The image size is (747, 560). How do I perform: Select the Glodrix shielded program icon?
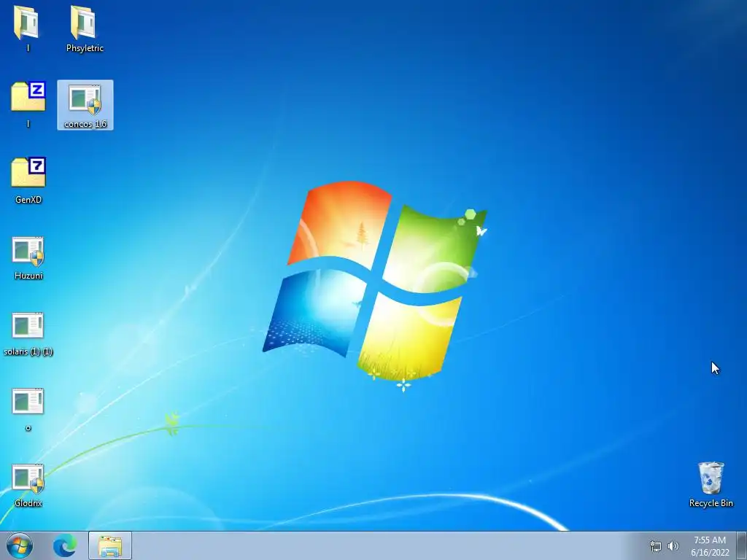[x=28, y=478]
